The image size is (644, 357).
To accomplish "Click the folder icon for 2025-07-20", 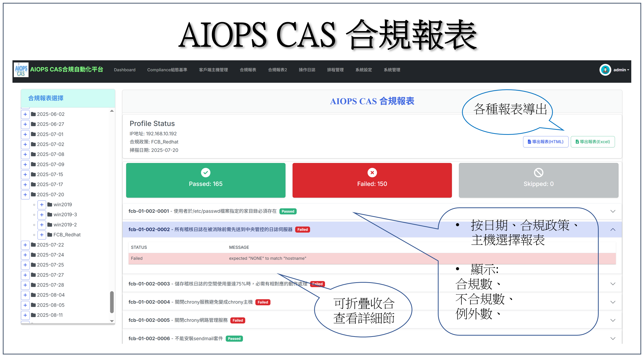I will pos(33,194).
